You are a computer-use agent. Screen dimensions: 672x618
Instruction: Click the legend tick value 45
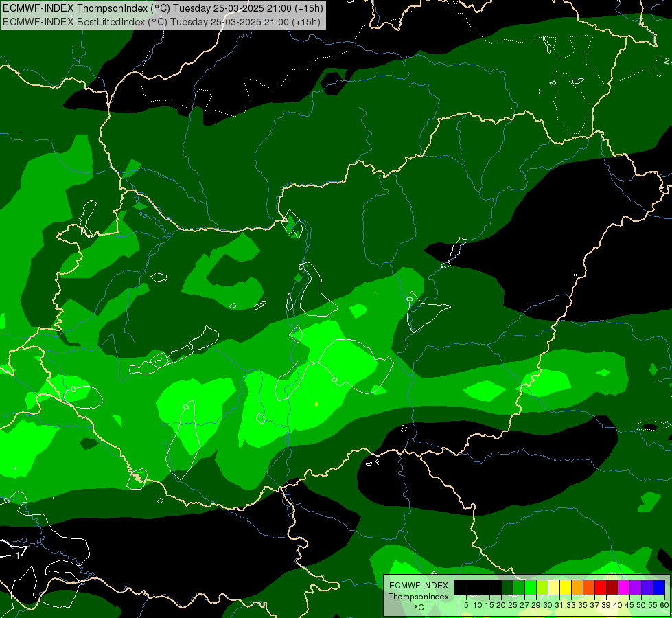tap(629, 605)
